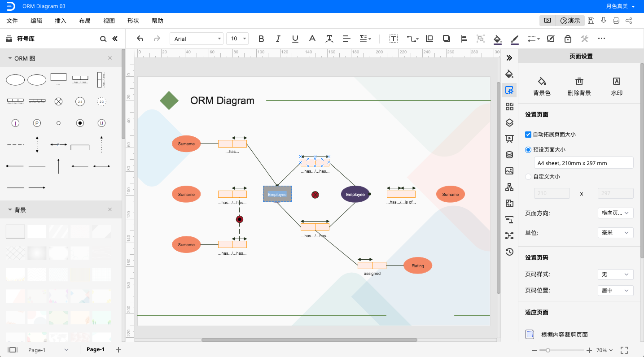Open the fill color bucket
The image size is (644, 357).
497,39
